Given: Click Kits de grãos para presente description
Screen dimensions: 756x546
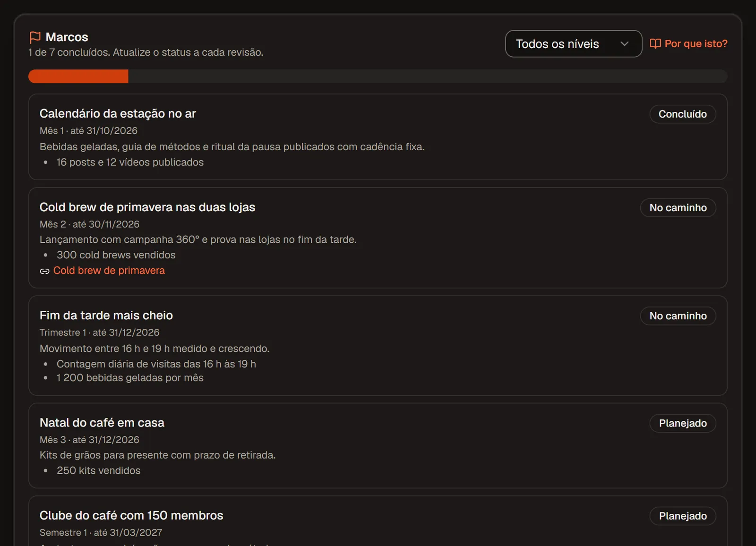Looking at the screenshot, I should point(157,455).
